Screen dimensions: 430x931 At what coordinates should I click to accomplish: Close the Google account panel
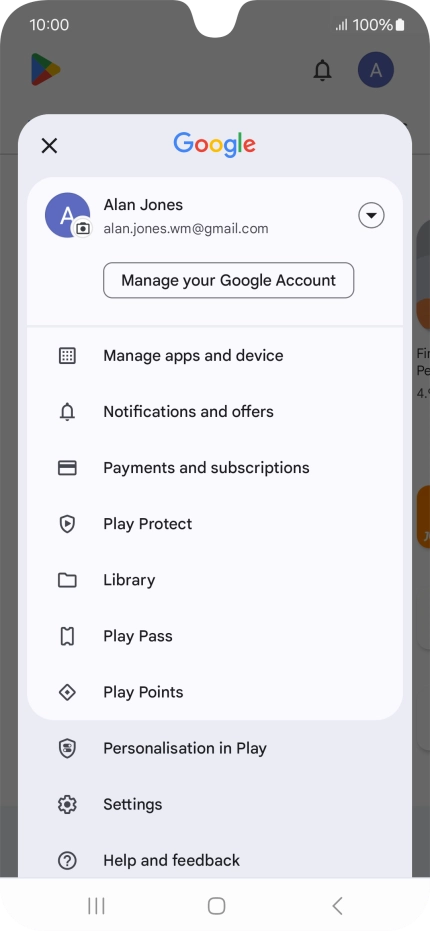point(49,145)
